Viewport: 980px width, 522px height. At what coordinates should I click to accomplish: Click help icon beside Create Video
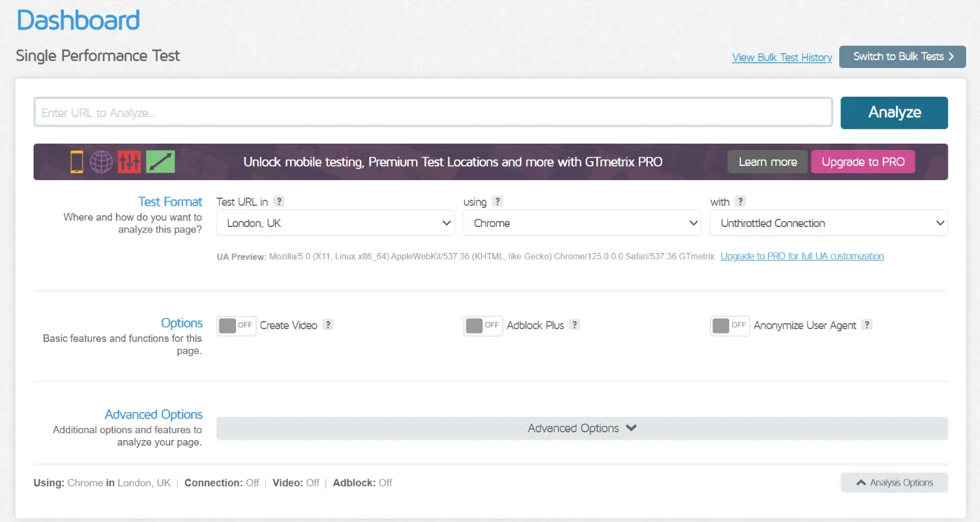coord(328,325)
